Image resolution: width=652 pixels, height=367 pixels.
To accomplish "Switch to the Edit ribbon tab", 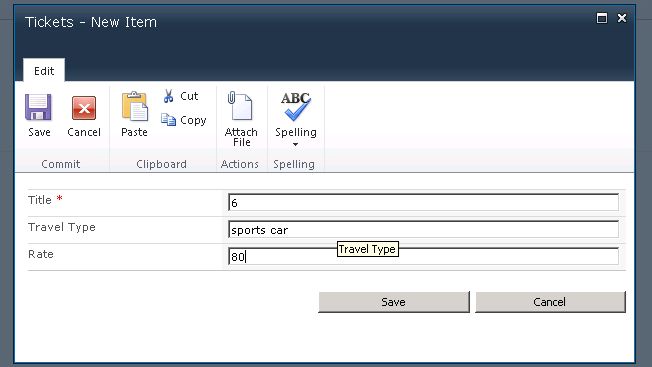I will (x=44, y=70).
